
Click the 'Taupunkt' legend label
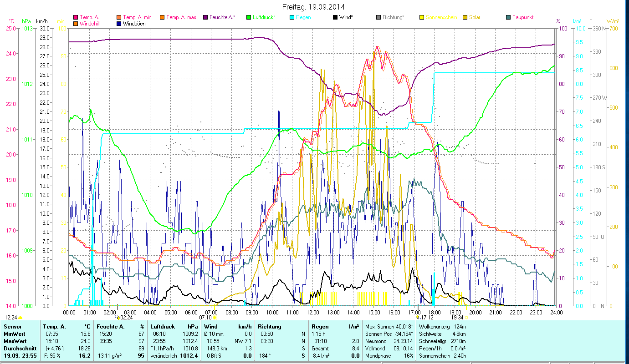523,18
